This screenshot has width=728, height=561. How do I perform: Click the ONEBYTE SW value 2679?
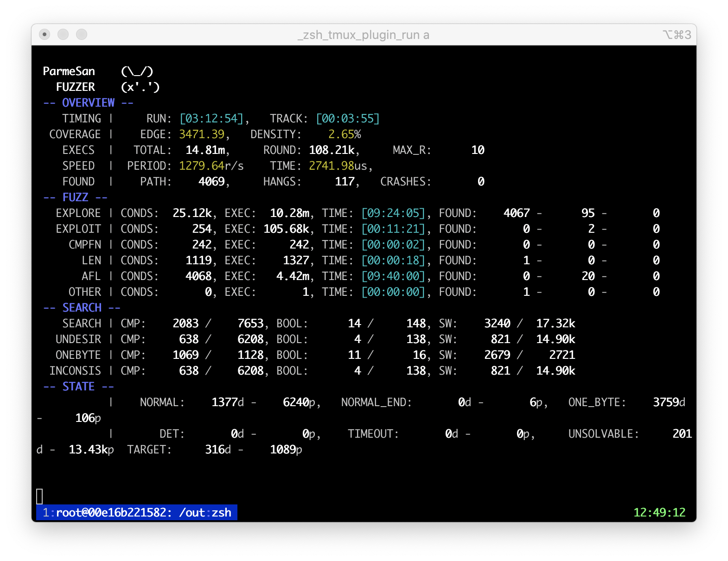coord(497,355)
